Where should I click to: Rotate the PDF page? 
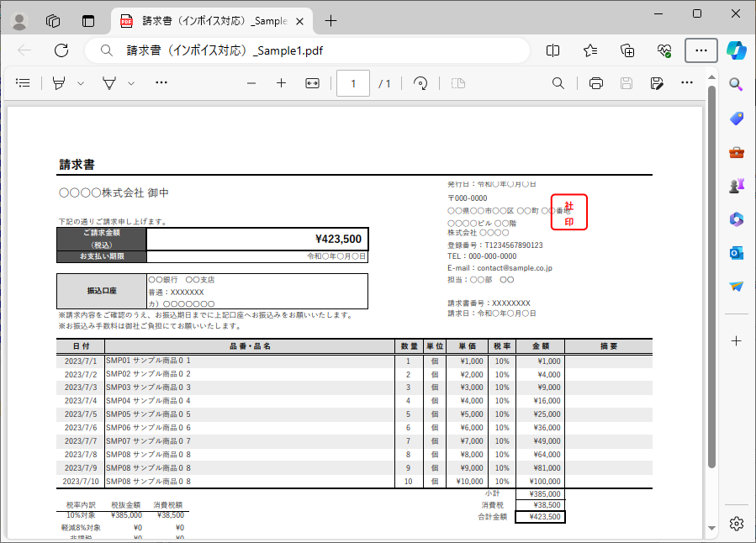[x=421, y=83]
